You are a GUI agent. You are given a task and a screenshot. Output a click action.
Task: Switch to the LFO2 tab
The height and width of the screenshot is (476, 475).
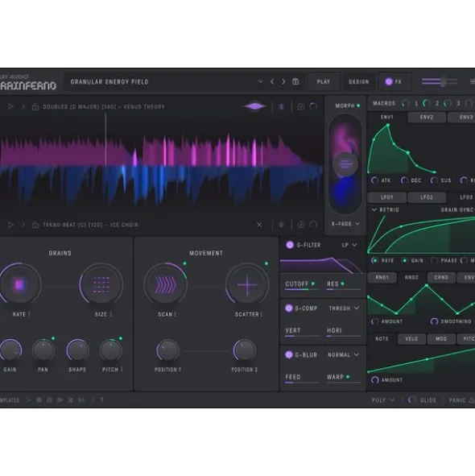(x=427, y=197)
